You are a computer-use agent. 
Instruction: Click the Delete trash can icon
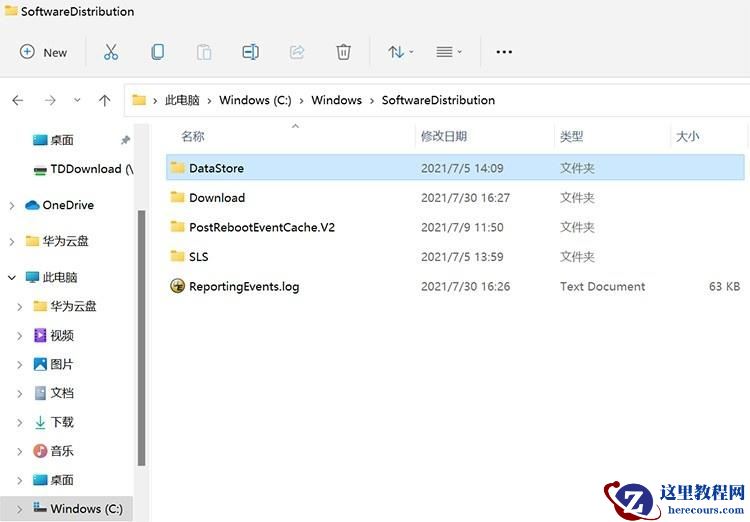pos(343,52)
